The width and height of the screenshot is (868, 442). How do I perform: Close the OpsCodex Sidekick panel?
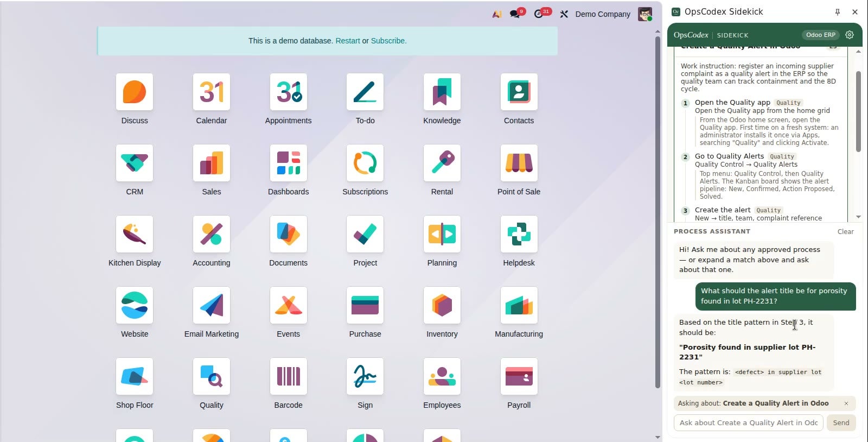click(855, 12)
